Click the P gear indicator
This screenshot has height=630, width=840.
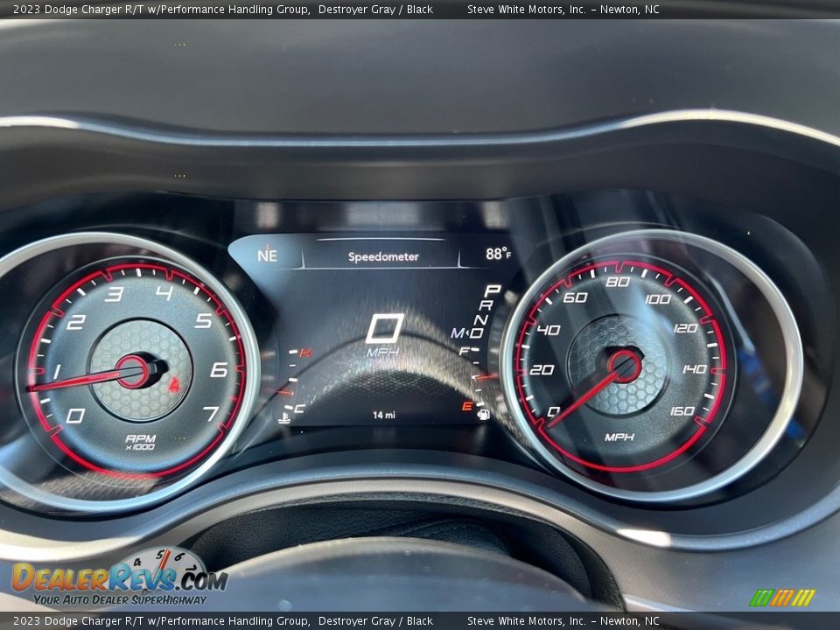492,290
